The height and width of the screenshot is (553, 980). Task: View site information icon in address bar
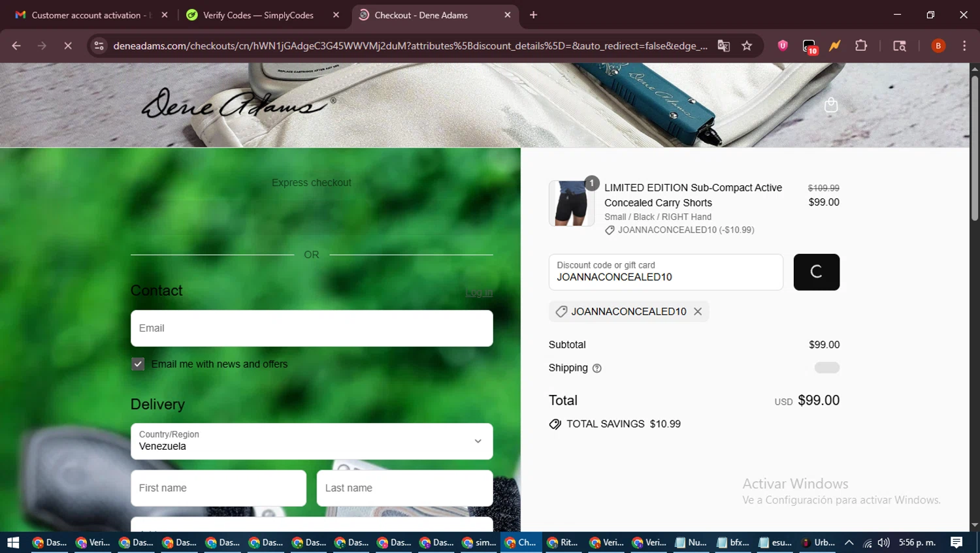[99, 46]
